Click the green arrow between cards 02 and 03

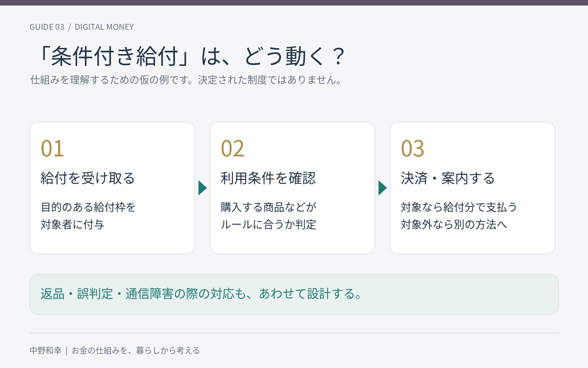pyautogui.click(x=383, y=188)
